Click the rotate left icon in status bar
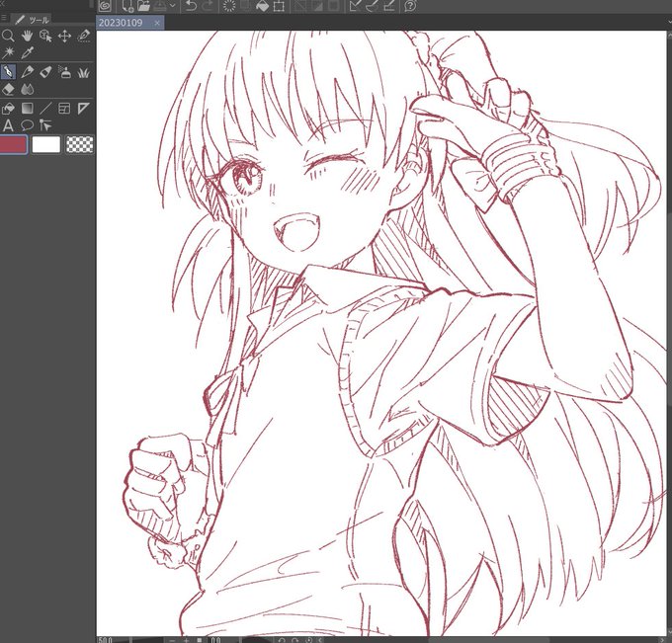Screen dimensions: 672x643 click(282, 640)
